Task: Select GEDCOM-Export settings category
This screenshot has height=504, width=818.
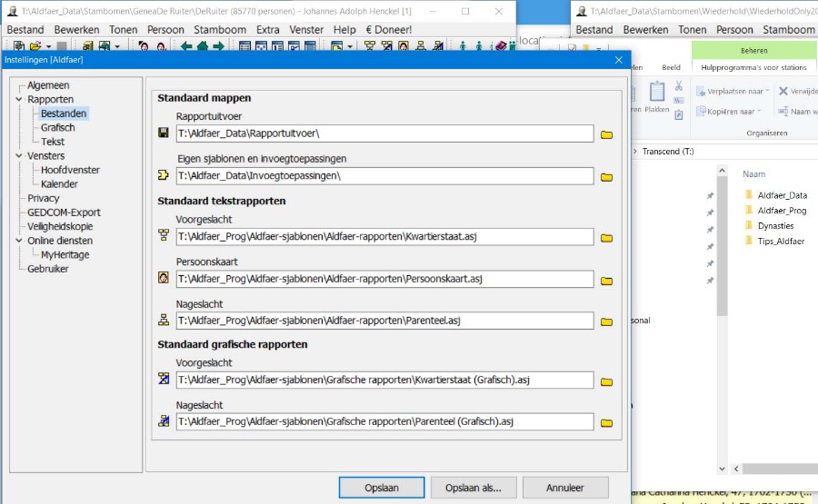Action: pyautogui.click(x=63, y=212)
